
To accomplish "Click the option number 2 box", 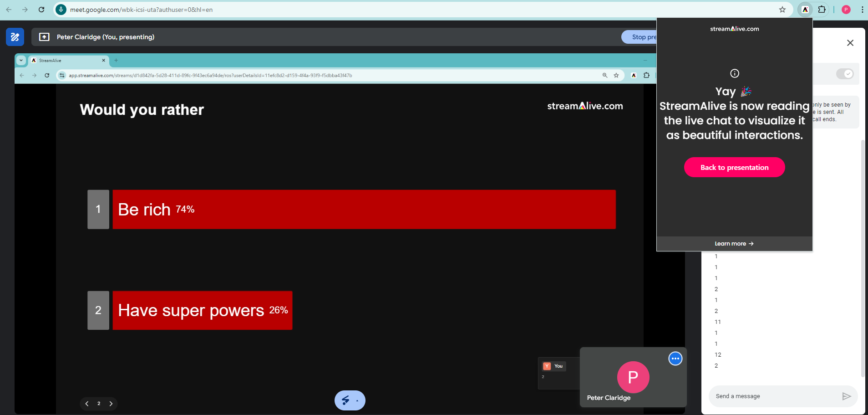I will point(98,310).
